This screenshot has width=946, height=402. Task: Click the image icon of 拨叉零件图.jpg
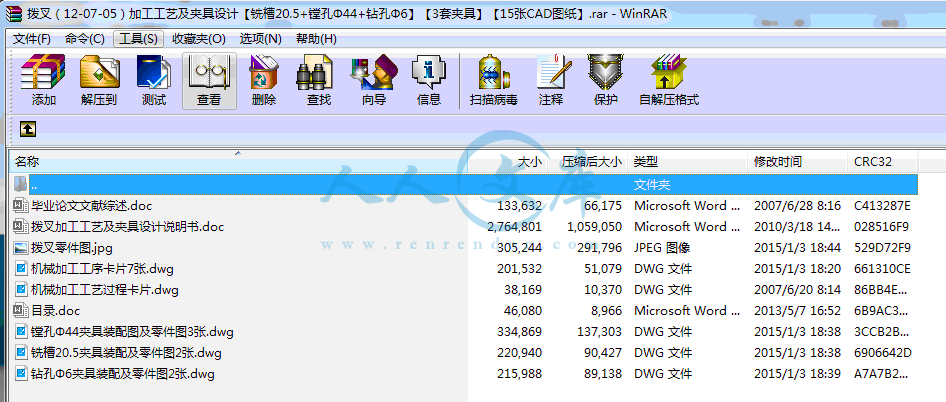(21, 247)
